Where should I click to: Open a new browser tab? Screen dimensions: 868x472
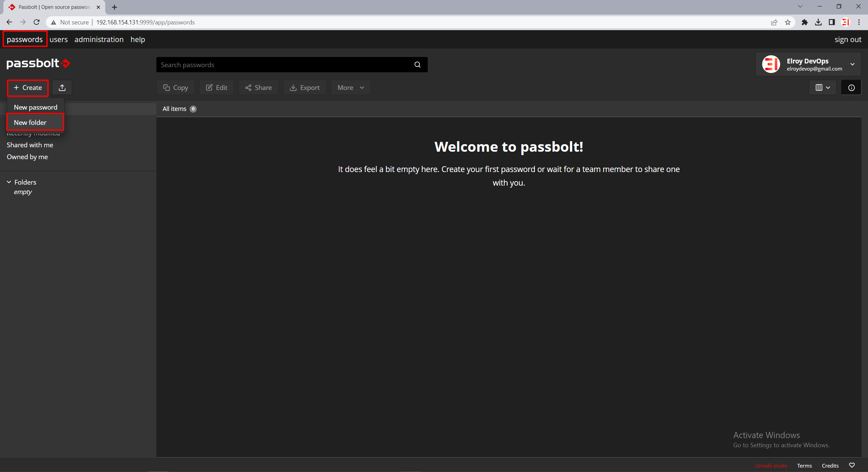point(115,7)
